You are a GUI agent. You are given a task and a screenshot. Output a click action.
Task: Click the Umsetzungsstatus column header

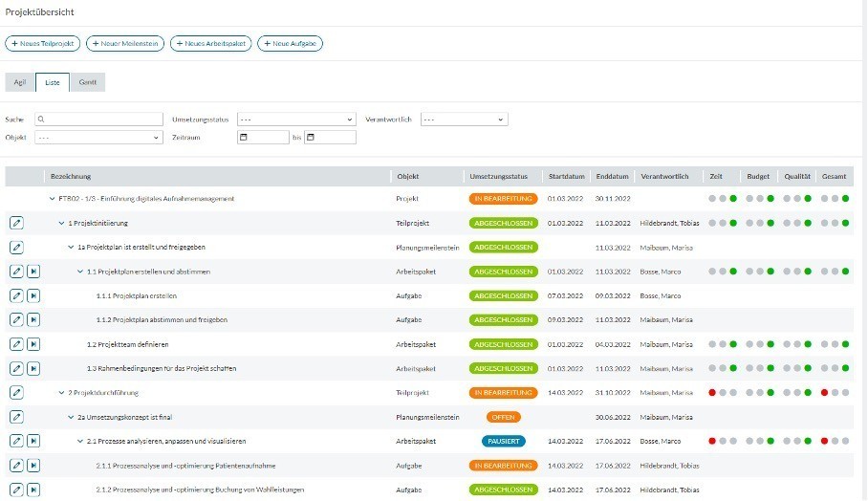(498, 177)
